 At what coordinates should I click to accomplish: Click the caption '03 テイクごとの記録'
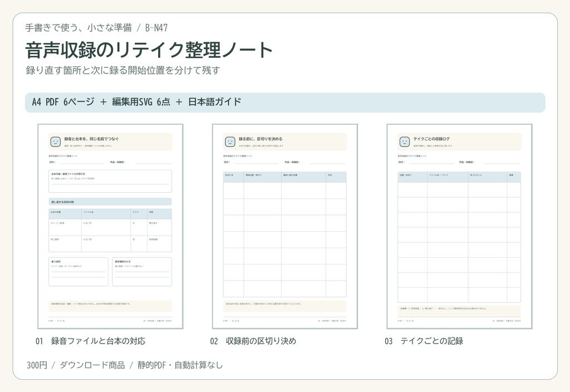pyautogui.click(x=424, y=341)
